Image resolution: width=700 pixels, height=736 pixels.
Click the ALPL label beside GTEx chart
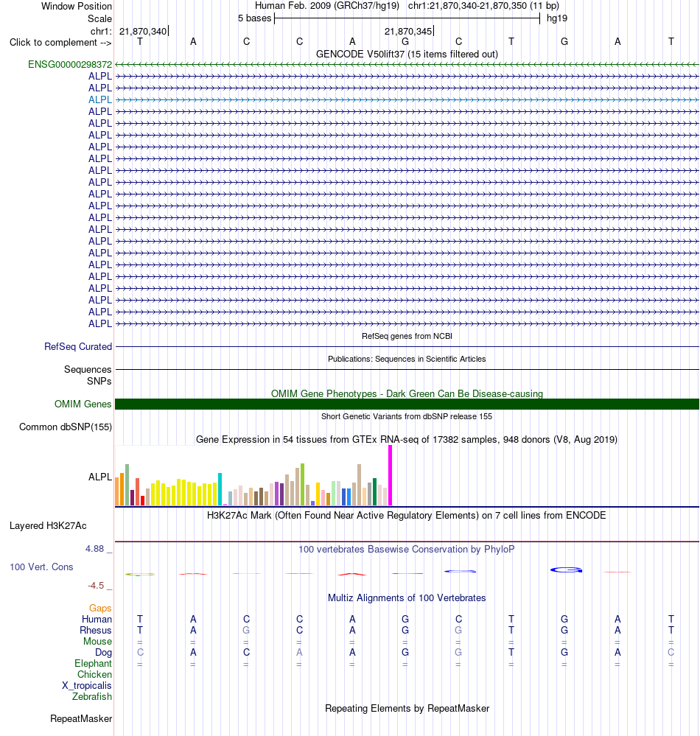100,477
